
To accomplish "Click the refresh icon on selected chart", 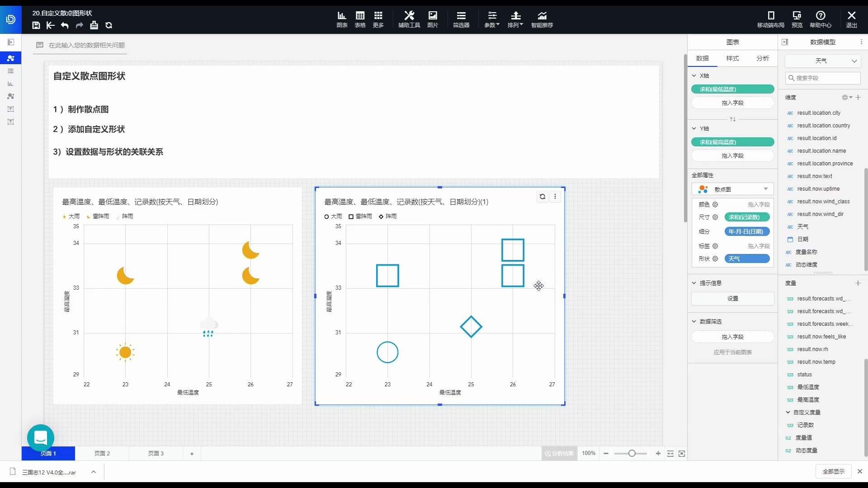I will (x=542, y=197).
